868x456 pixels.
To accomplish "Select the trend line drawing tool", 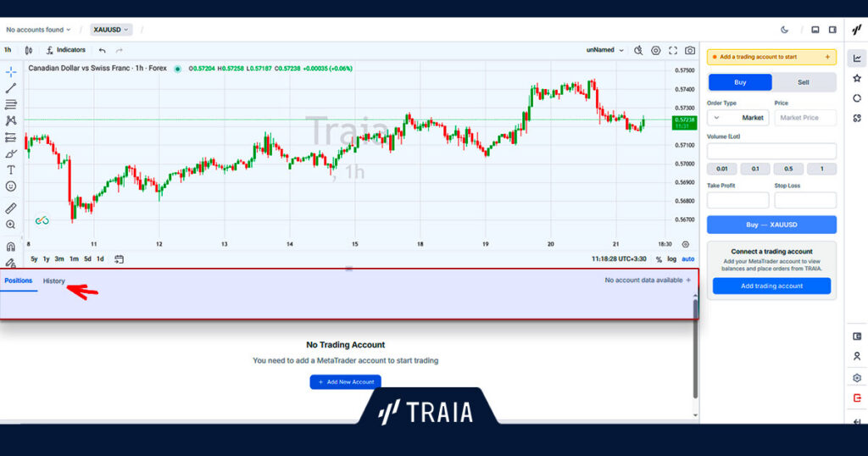I will pos(10,88).
